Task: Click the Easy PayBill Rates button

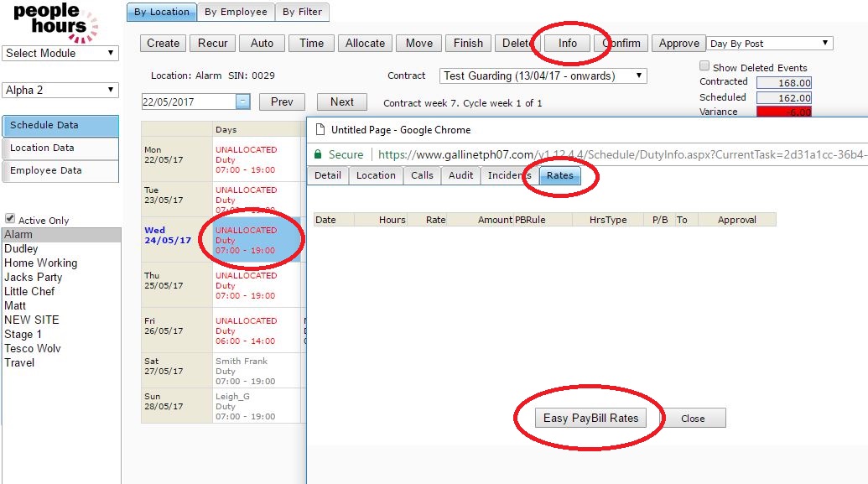Action: (590, 418)
